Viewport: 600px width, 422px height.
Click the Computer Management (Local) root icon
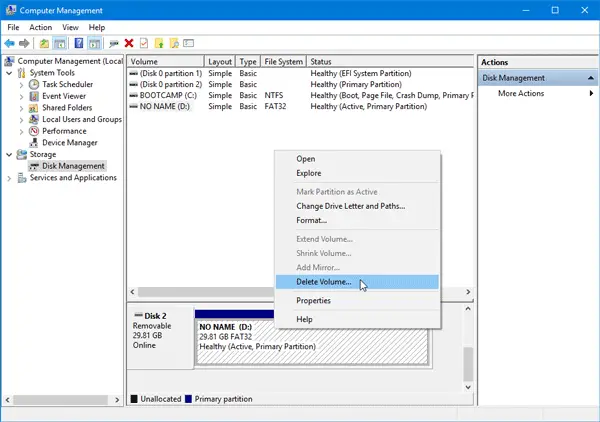click(10, 61)
